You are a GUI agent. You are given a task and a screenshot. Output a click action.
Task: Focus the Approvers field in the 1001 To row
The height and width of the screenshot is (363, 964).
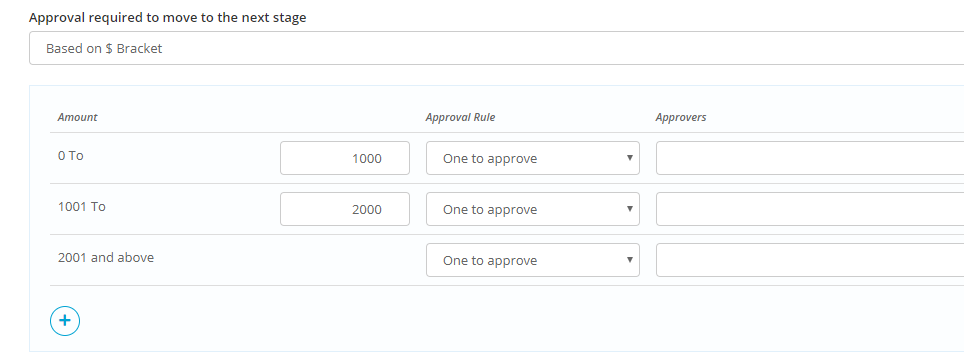pyautogui.click(x=810, y=209)
